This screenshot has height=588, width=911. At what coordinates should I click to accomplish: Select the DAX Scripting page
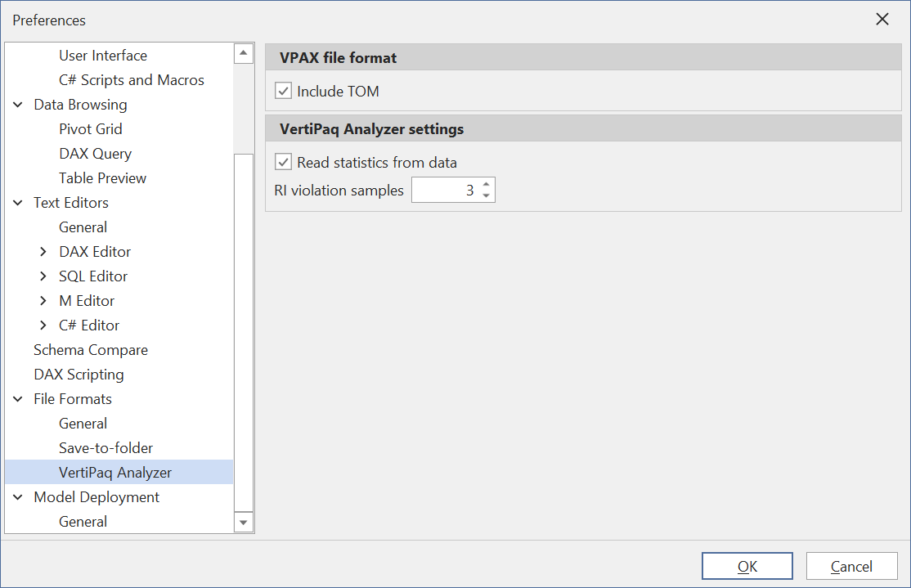pyautogui.click(x=79, y=375)
